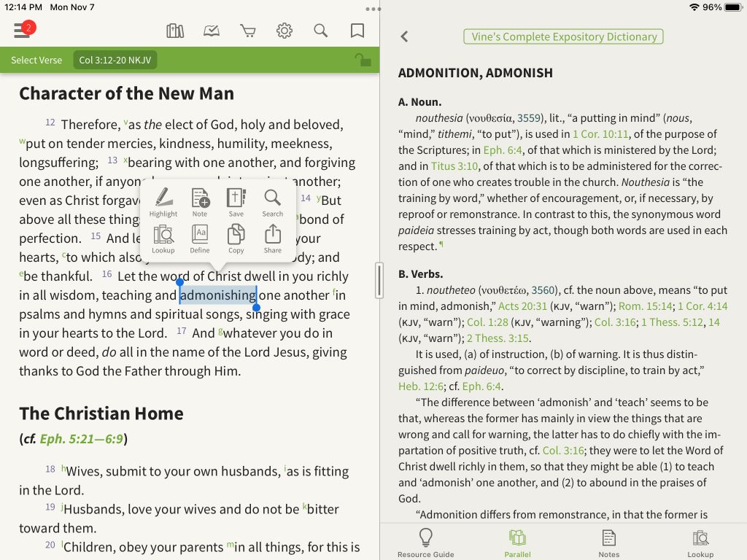The width and height of the screenshot is (747, 560).
Task: Go back using the dictionary pane chevron
Action: tap(404, 36)
